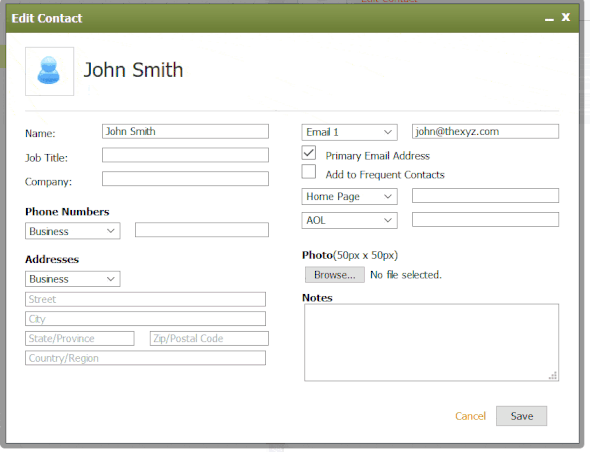Click the Browse photo button
Viewport: 590px width, 452px height.
[x=335, y=275]
